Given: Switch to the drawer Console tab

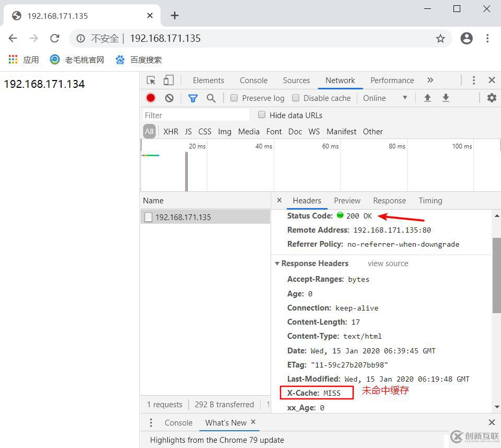Looking at the screenshot, I should [178, 423].
